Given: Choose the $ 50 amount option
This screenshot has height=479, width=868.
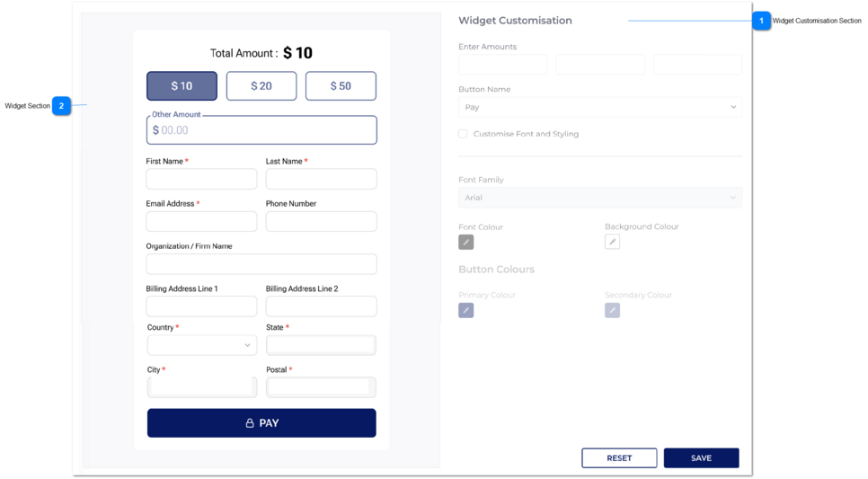Looking at the screenshot, I should click(x=341, y=86).
